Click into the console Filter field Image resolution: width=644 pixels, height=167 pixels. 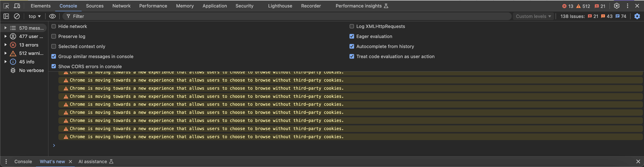pos(287,16)
